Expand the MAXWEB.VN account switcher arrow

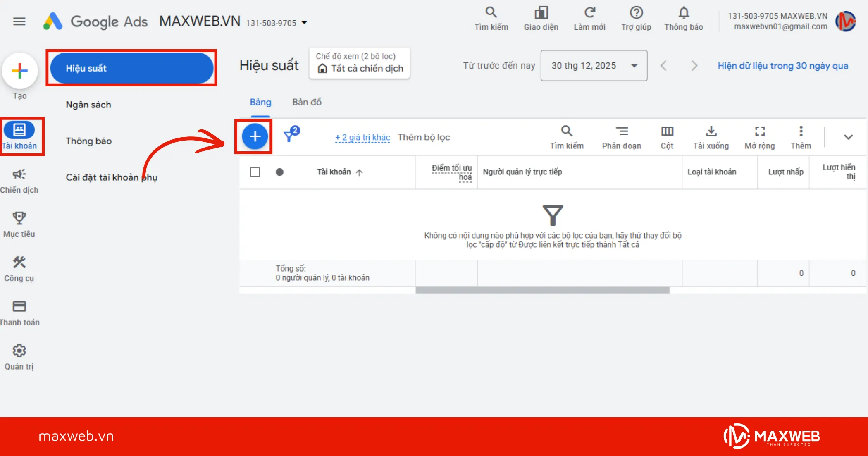click(305, 23)
